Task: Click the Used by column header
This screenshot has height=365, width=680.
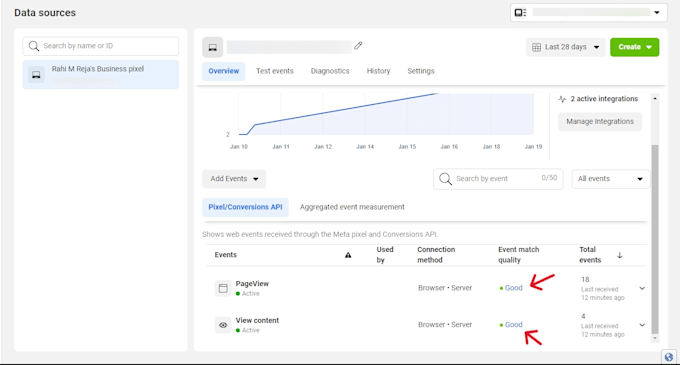Action: (385, 255)
